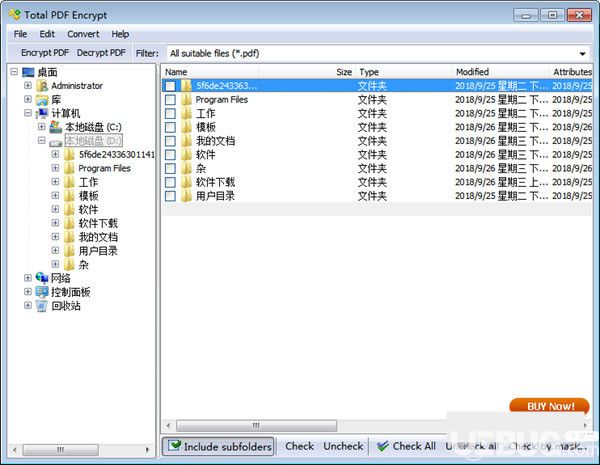Click the 我的文档 folder icon in file list
This screenshot has width=600, height=465.
point(186,141)
